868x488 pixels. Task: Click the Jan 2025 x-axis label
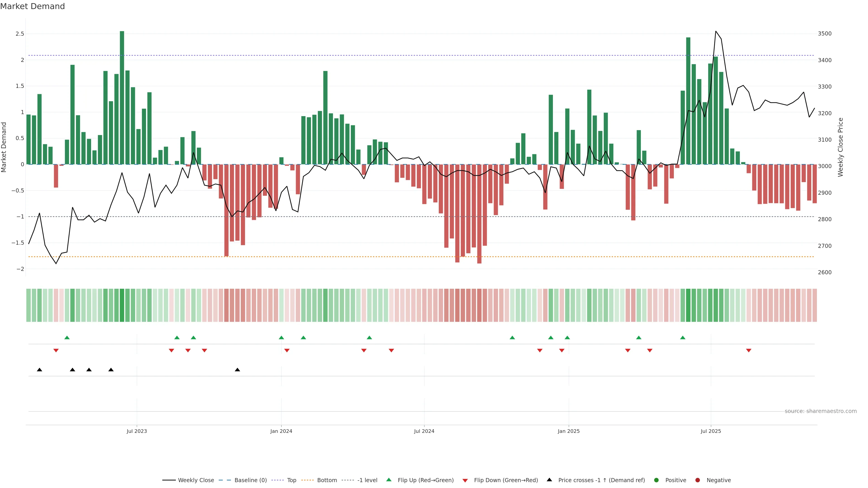click(568, 431)
